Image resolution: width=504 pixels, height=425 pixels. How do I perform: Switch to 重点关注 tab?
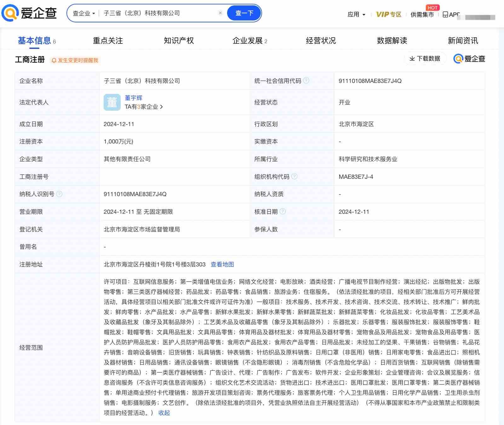click(108, 41)
